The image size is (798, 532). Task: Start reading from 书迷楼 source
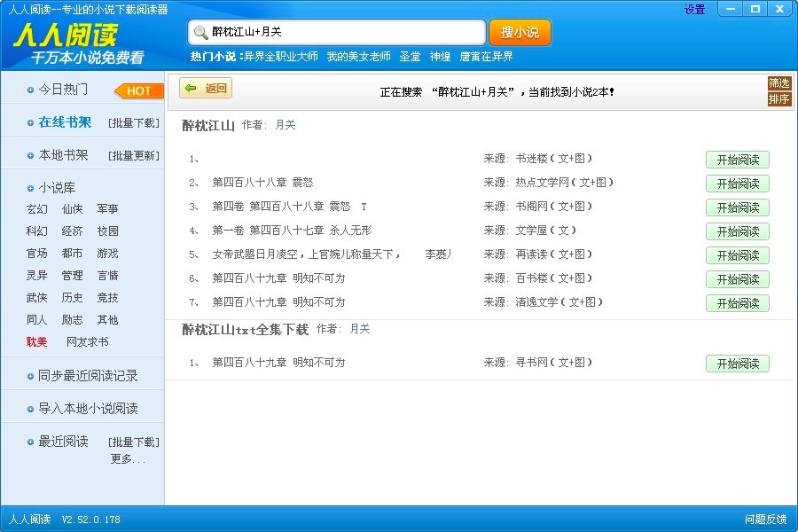pos(737,160)
